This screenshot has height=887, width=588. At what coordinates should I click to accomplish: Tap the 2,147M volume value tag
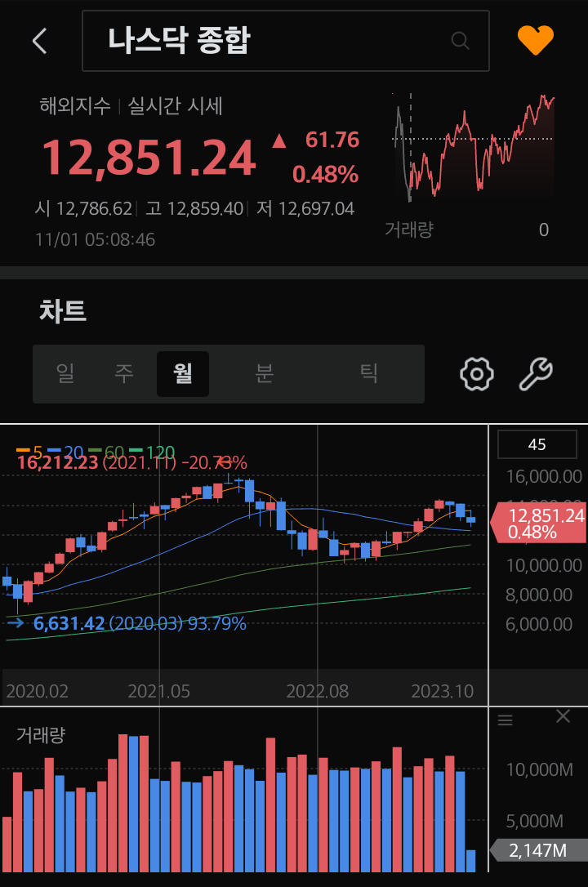click(x=537, y=850)
